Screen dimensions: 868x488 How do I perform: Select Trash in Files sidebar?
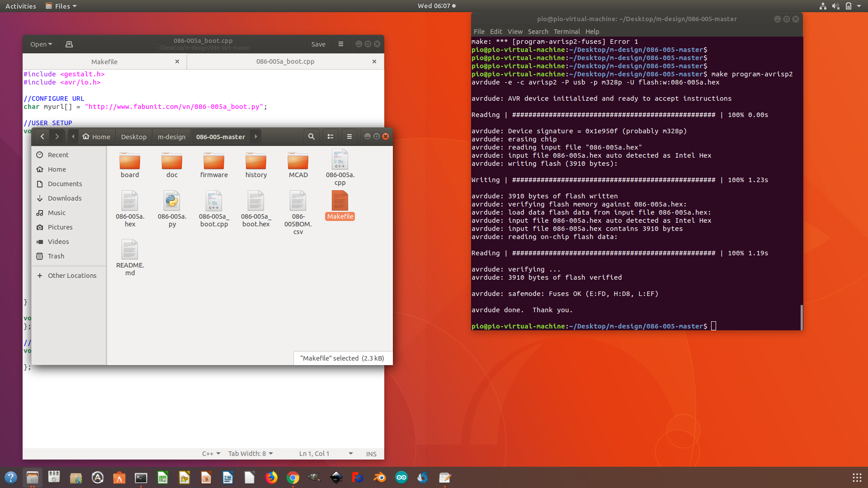[x=69, y=256]
